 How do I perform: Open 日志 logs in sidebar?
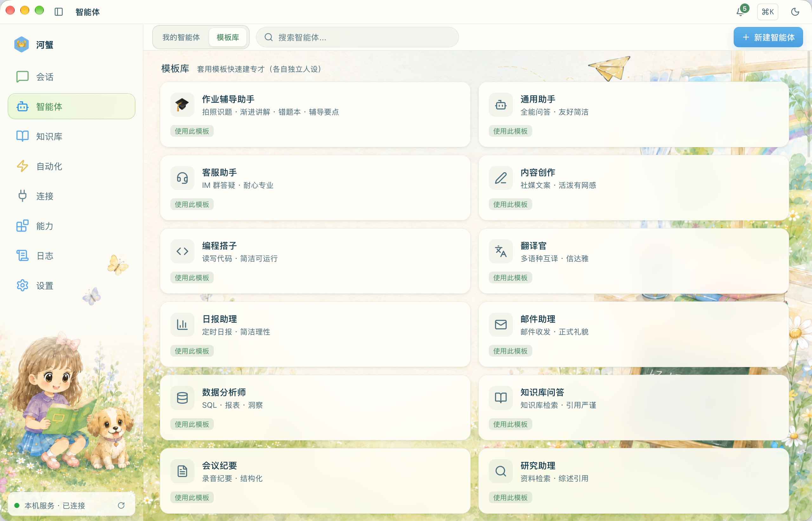pyautogui.click(x=71, y=256)
